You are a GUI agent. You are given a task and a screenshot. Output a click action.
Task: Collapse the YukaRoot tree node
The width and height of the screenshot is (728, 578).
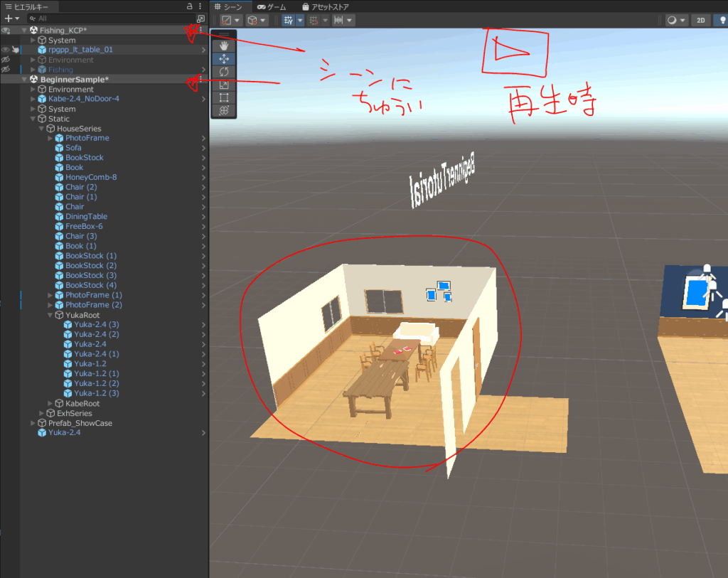pos(50,315)
